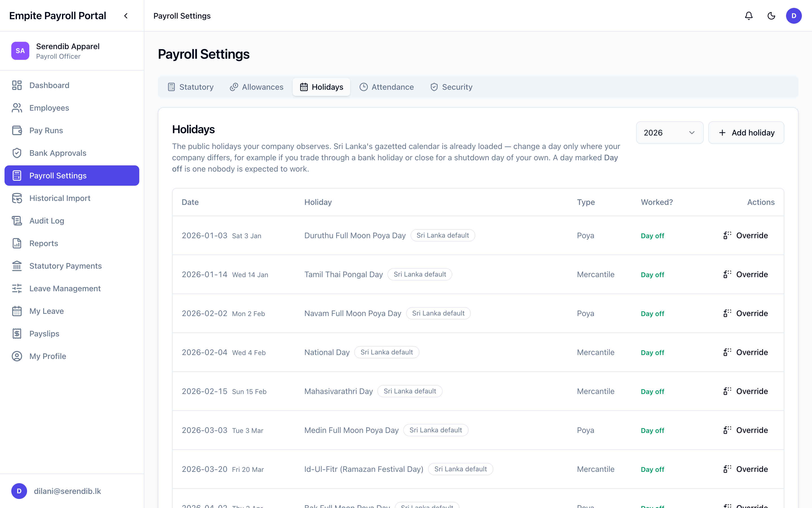The image size is (812, 508).
Task: Override Tamil Thai Pongal Day holiday
Action: tap(745, 275)
